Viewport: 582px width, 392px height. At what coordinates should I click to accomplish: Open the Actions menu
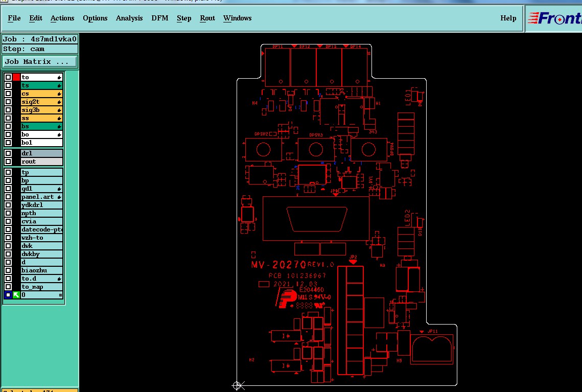point(62,18)
